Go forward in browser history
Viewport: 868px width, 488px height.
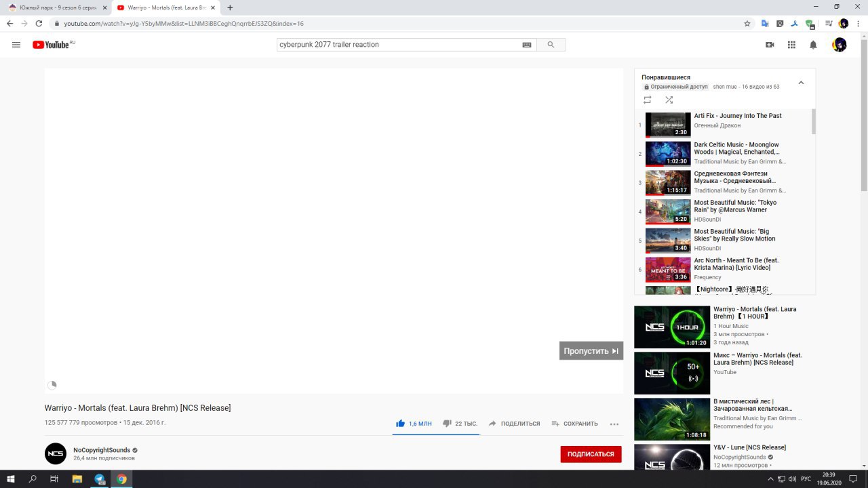(x=24, y=23)
